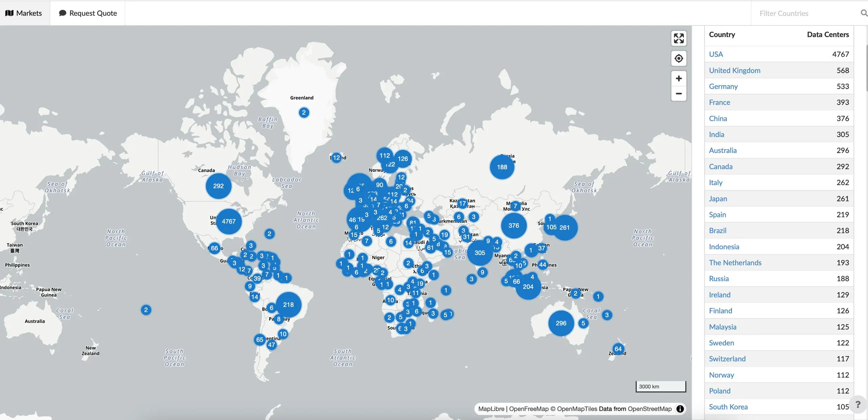Open the France country link
The height and width of the screenshot is (420, 868).
(x=719, y=102)
